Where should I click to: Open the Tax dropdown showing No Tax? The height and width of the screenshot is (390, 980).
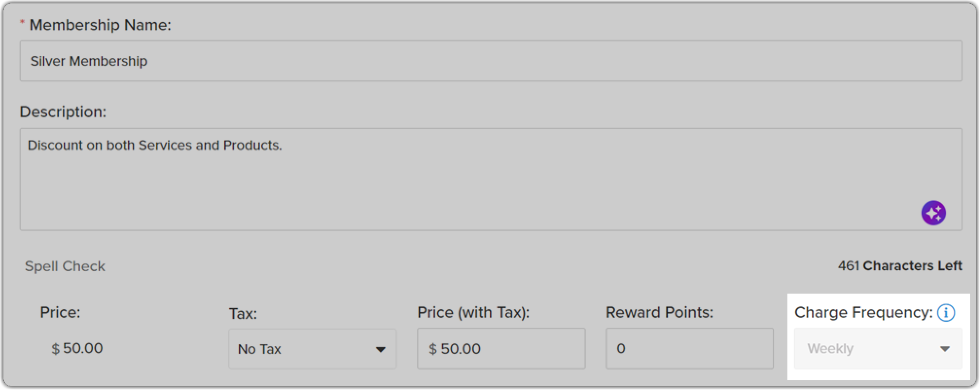coord(312,349)
